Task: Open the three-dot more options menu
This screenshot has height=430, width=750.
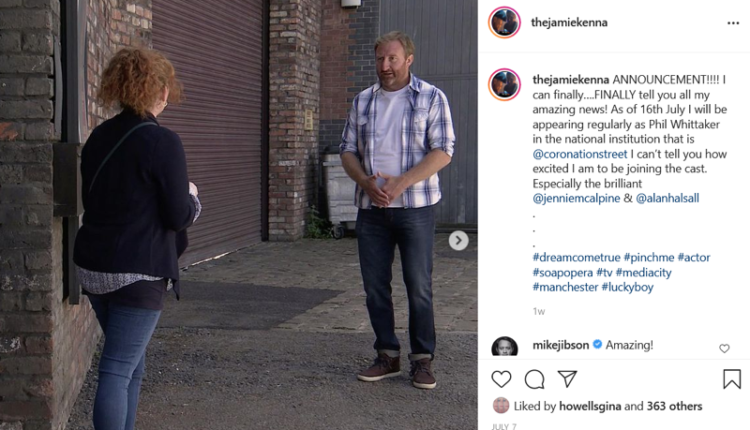Action: click(x=733, y=23)
